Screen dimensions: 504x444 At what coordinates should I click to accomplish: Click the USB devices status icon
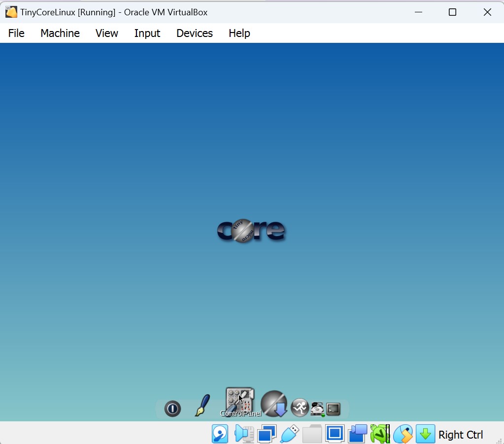pyautogui.click(x=290, y=434)
